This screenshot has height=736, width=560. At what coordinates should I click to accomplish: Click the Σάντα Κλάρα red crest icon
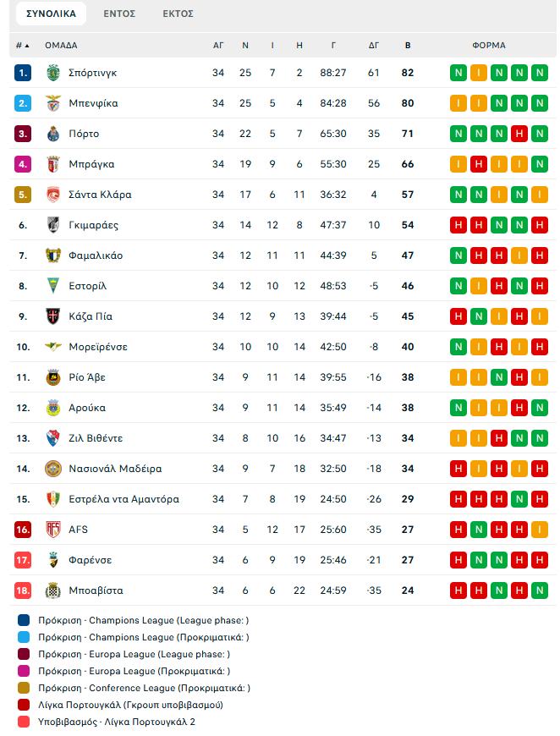pos(53,195)
